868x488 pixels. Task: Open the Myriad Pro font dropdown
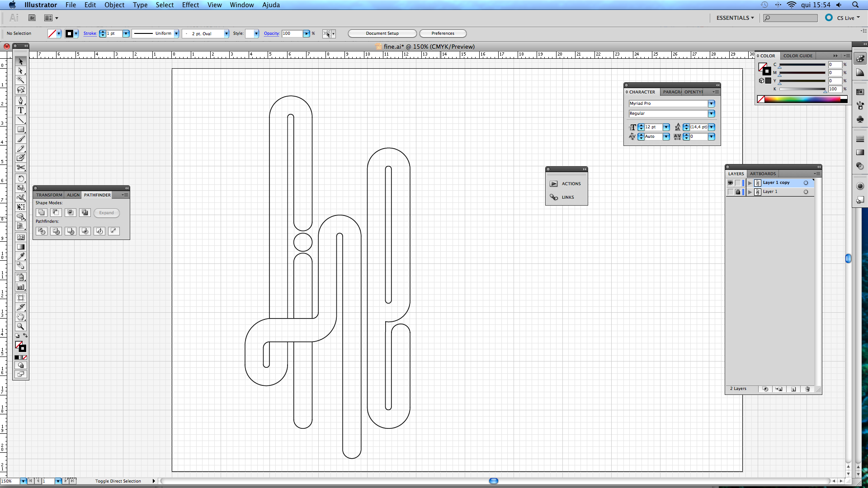(711, 103)
